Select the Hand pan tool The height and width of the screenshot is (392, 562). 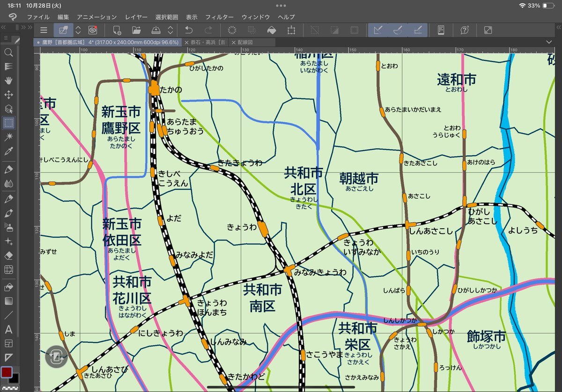(x=8, y=80)
